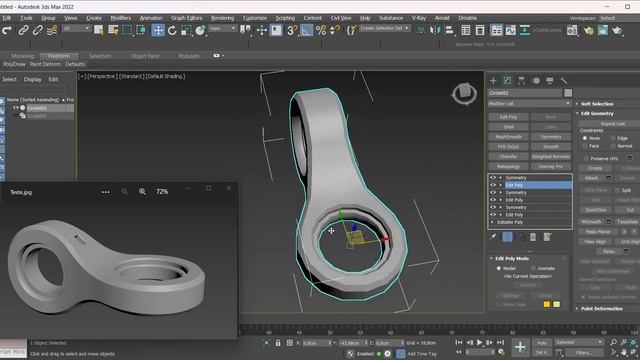
Task: Open the Create Selection Set dropdown
Action: [x=384, y=28]
